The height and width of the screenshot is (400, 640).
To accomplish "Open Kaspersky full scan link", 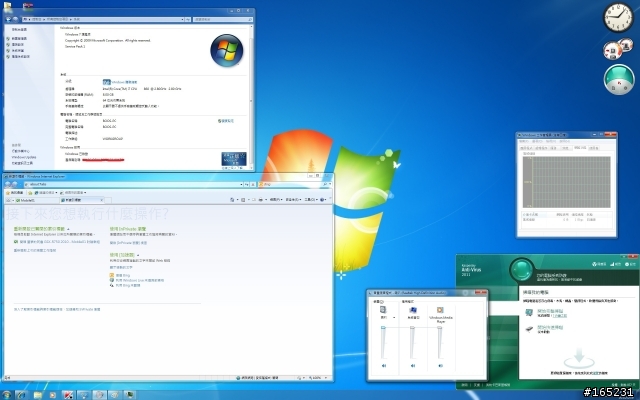I will pos(549,311).
